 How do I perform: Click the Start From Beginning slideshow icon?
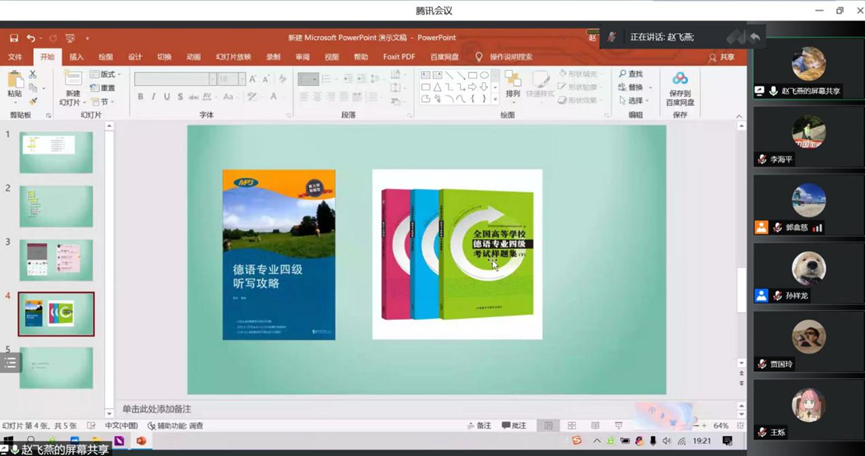pos(70,38)
